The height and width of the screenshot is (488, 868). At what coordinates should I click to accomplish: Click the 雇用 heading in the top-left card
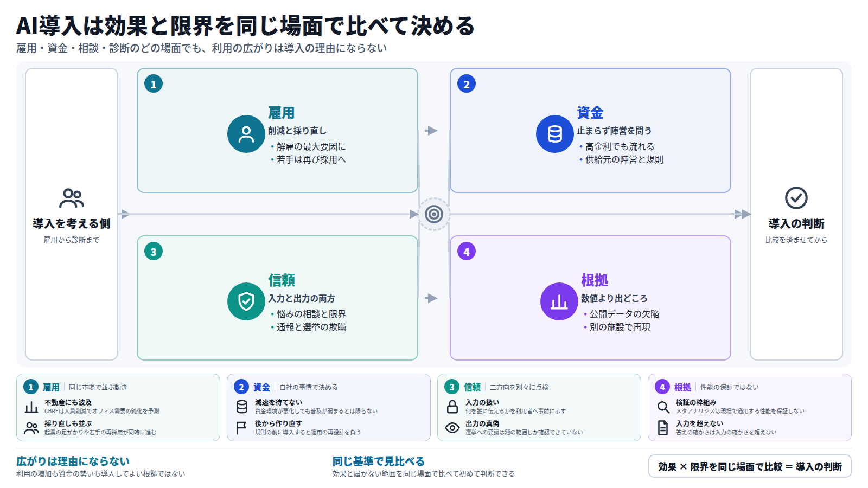coord(282,113)
